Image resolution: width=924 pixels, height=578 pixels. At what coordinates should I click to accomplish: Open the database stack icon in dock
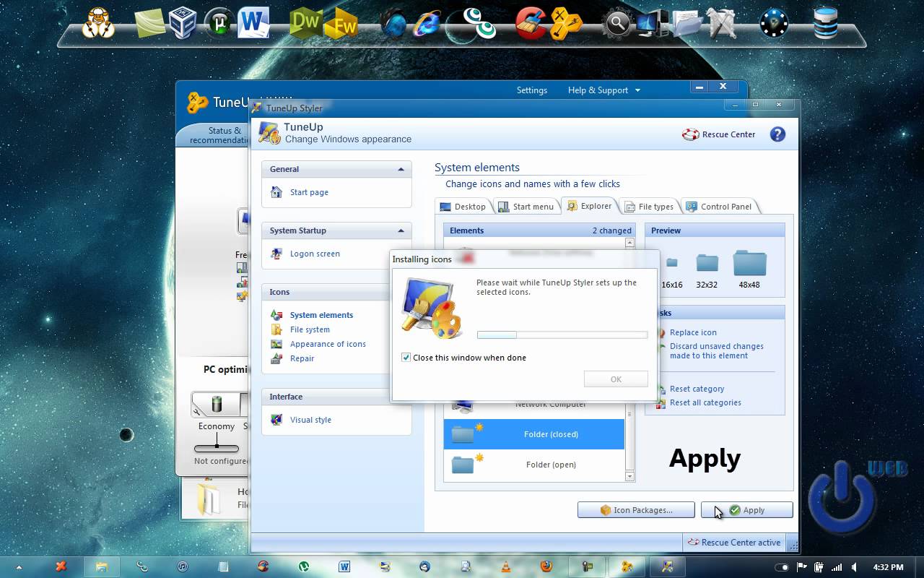pyautogui.click(x=825, y=23)
